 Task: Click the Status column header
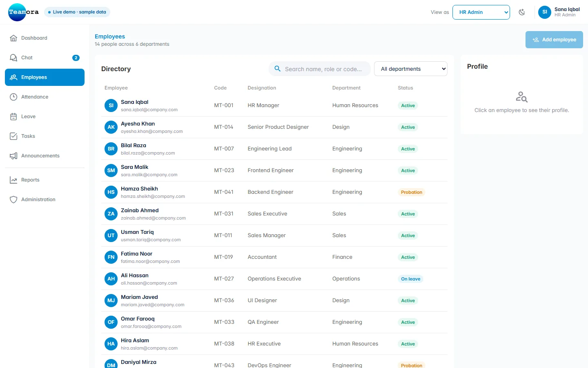[x=405, y=88]
